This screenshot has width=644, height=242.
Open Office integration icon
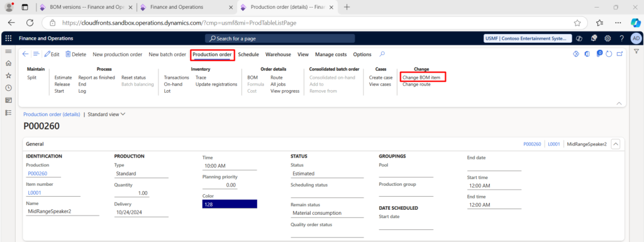587,54
